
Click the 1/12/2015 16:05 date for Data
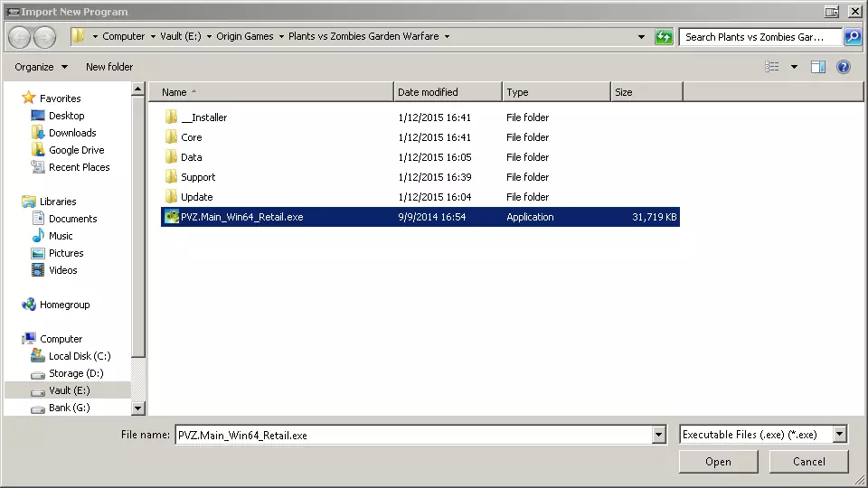point(435,157)
